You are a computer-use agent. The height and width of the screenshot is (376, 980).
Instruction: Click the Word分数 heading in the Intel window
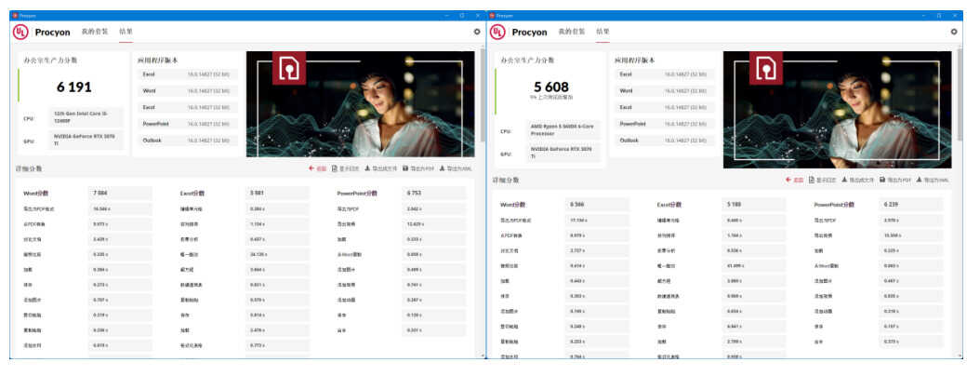[35, 194]
